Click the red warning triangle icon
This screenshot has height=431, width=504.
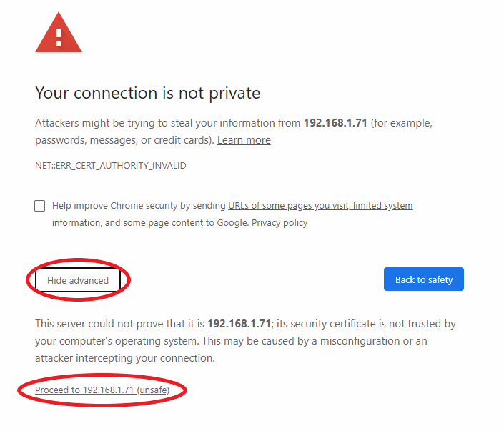click(x=59, y=32)
